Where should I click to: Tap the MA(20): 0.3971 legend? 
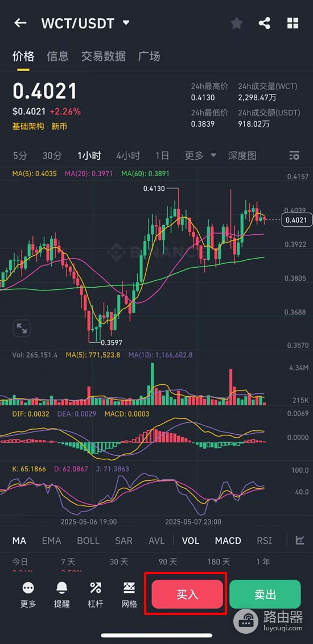[x=89, y=174]
